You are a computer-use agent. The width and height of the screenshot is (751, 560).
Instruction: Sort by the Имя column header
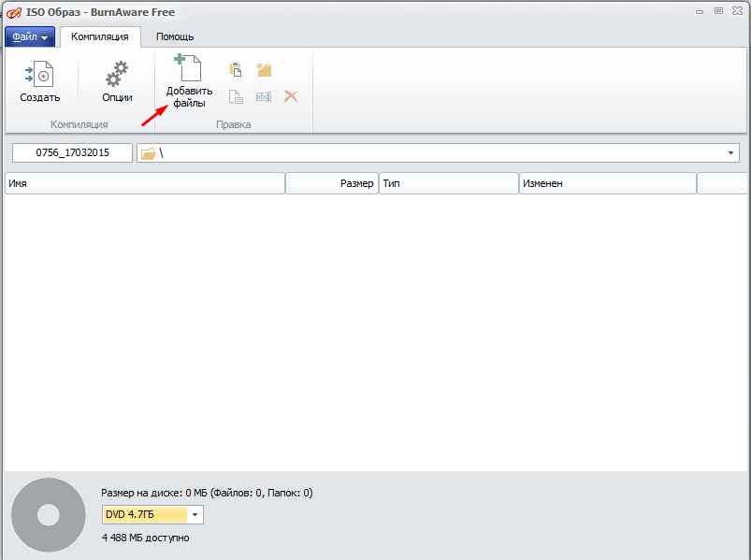point(144,184)
